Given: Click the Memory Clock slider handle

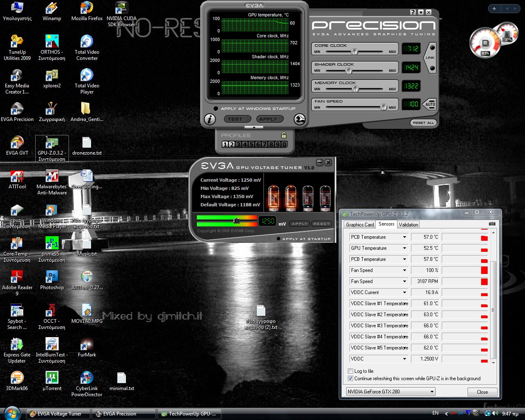Looking at the screenshot, I should 355,89.
